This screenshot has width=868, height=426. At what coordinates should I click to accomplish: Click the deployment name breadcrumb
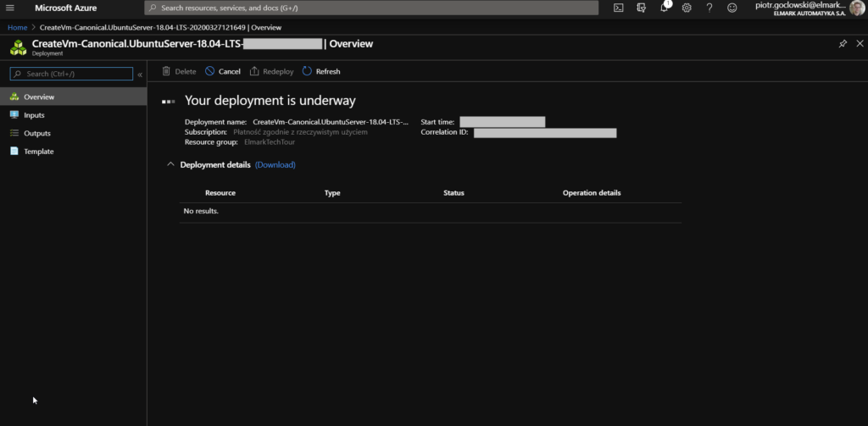(x=160, y=27)
